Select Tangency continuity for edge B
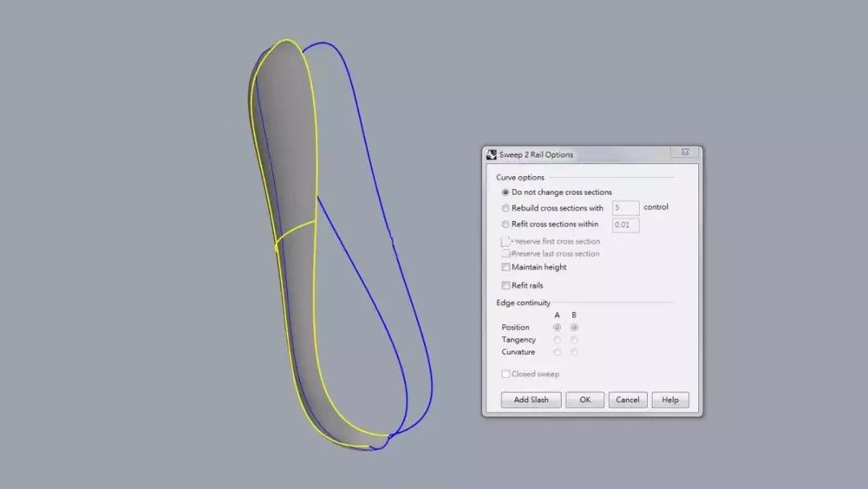This screenshot has width=868, height=489. (574, 339)
